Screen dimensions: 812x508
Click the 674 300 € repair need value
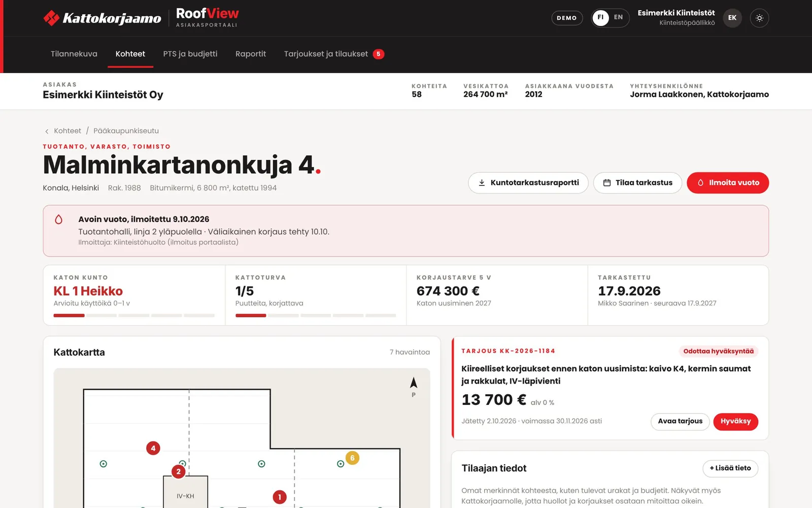[448, 291]
